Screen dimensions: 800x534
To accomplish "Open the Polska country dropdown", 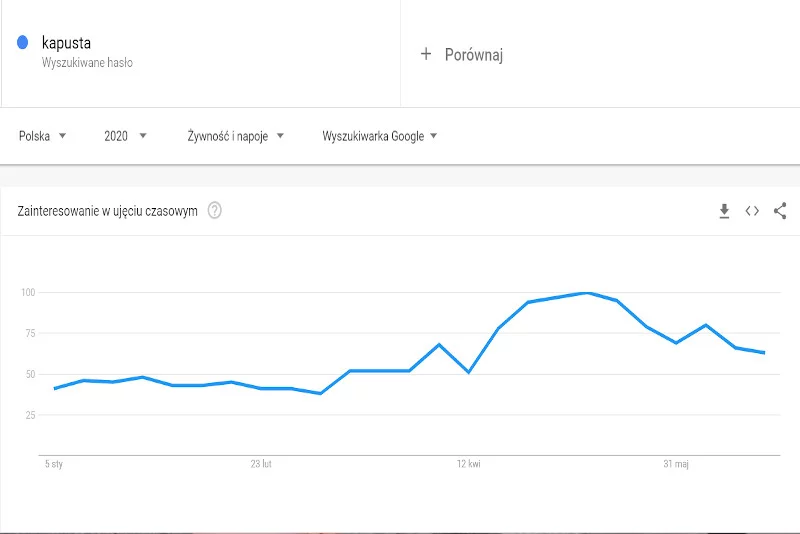I will pos(42,136).
